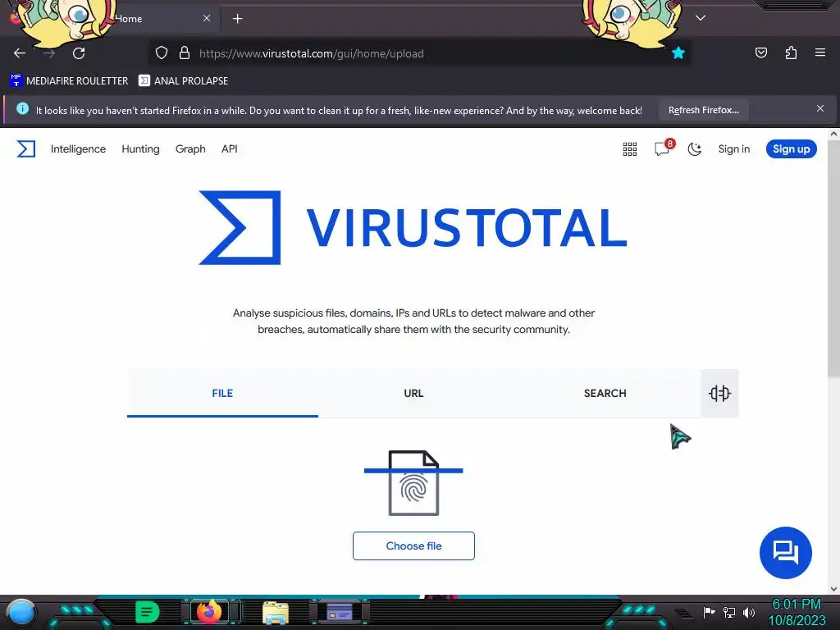Screen dimensions: 840x630
Task: Open the purple window app in taskbar
Action: pos(339,612)
